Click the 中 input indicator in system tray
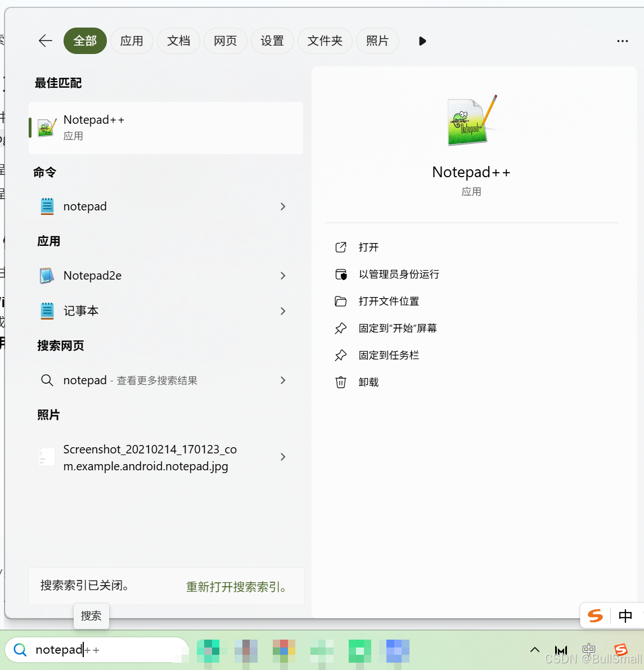This screenshot has width=644, height=670. click(589, 650)
